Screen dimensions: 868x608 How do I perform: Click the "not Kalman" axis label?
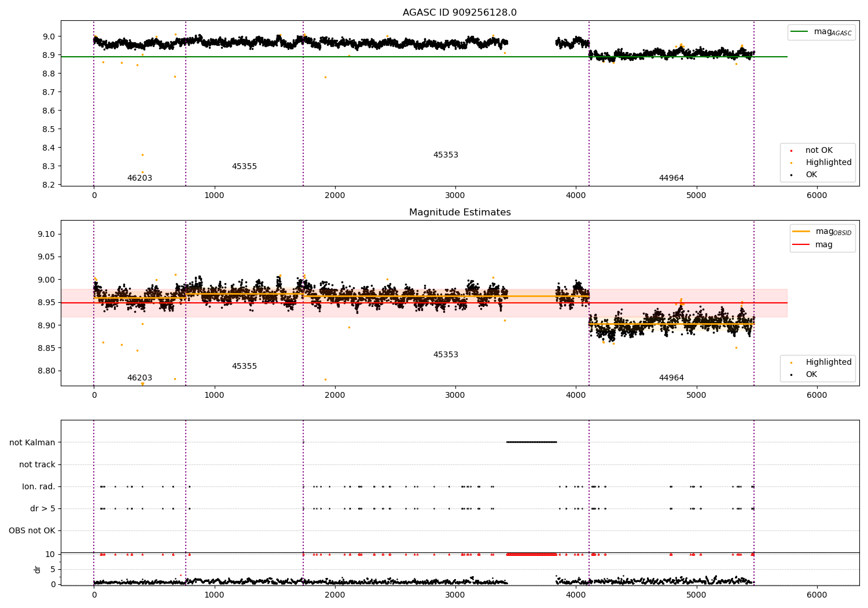point(32,442)
